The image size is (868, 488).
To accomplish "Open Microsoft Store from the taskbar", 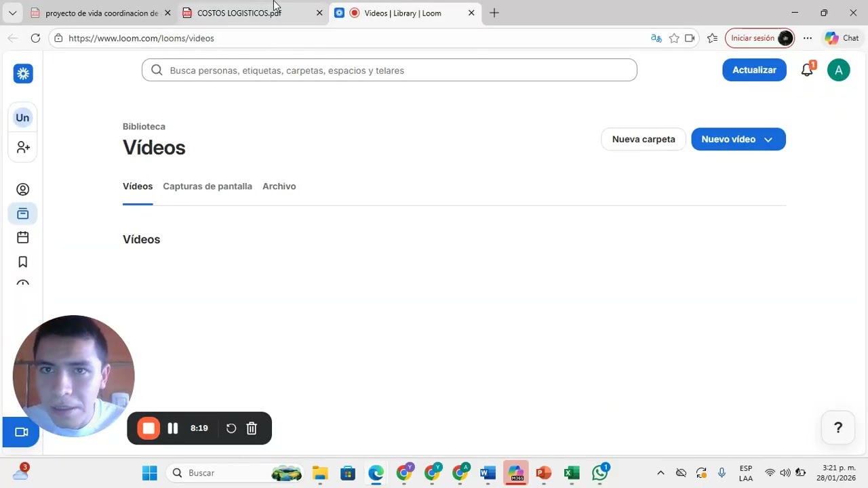I will [348, 473].
